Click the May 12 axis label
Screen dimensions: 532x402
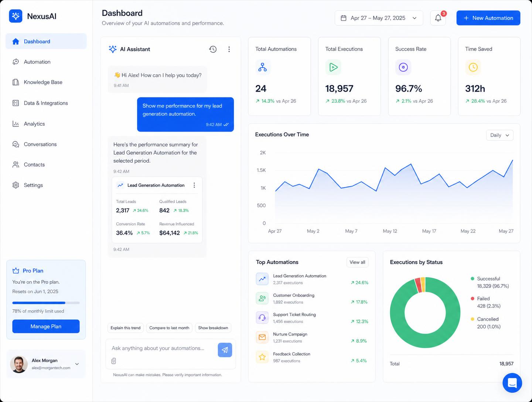coord(390,231)
